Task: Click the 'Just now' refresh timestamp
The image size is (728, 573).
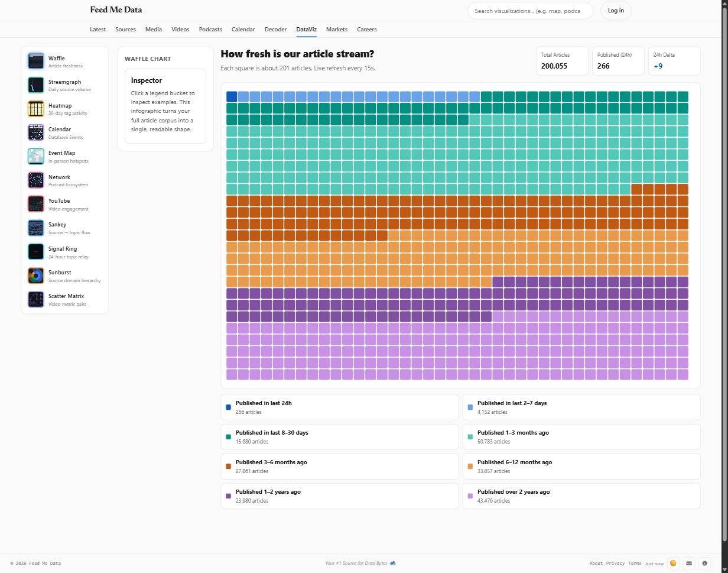Action: [x=654, y=564]
